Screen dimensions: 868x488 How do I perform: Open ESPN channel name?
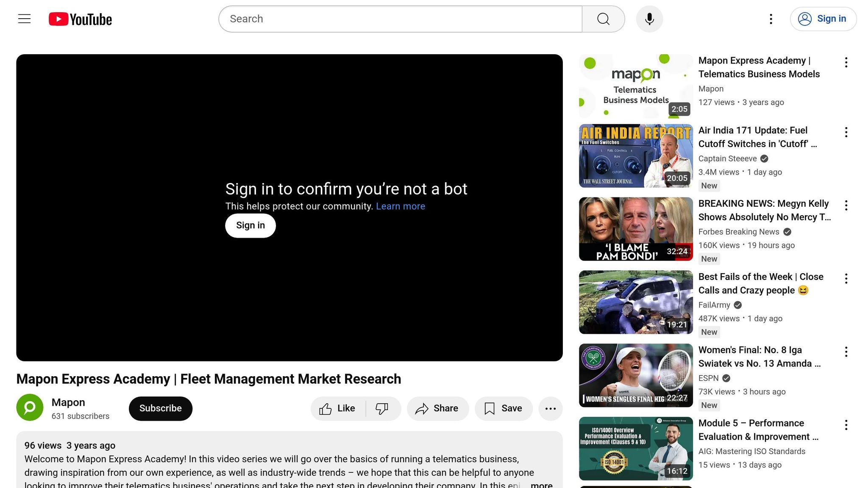point(709,378)
